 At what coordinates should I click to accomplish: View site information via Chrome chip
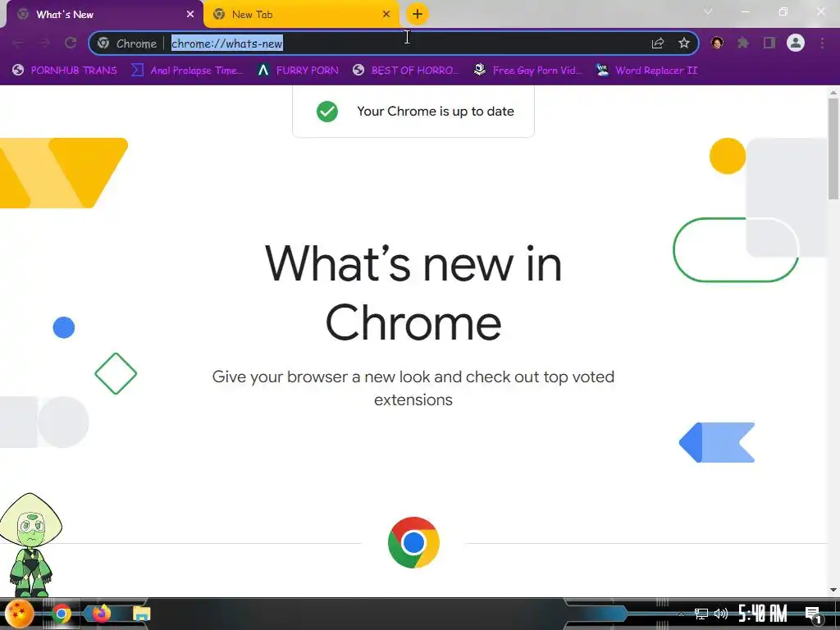pyautogui.click(x=127, y=43)
